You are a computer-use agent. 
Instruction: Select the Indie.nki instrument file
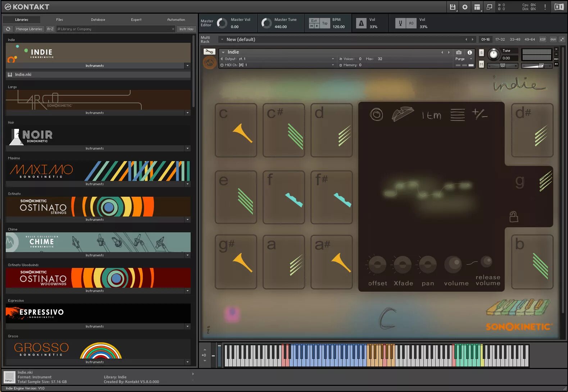98,74
